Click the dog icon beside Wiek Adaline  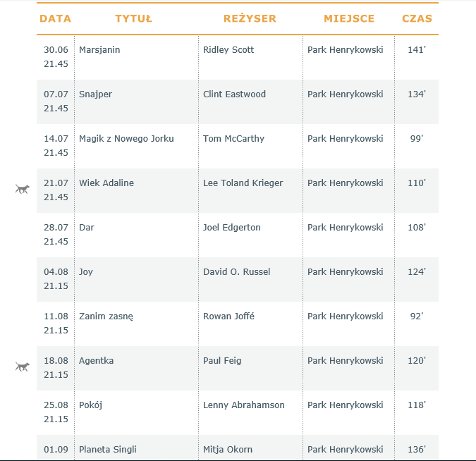coord(23,189)
